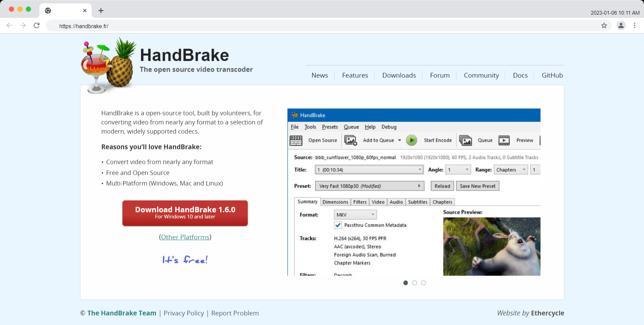Click Save New Preset button

(x=478, y=186)
